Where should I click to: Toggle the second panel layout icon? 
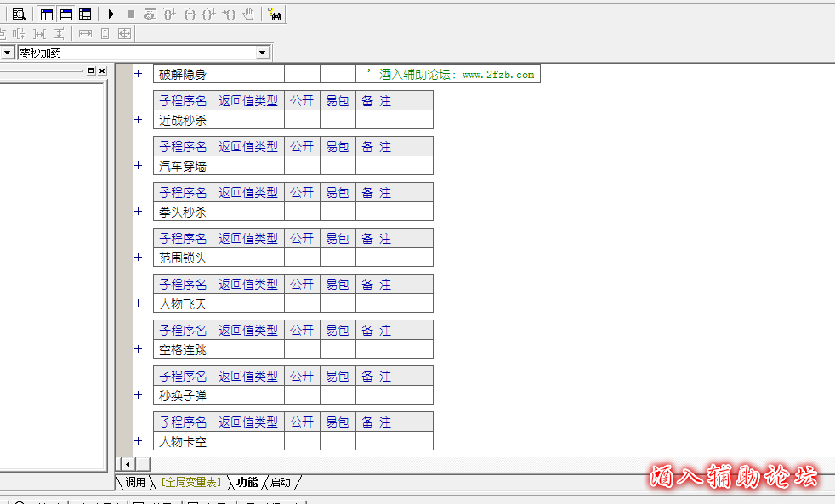pyautogui.click(x=66, y=14)
